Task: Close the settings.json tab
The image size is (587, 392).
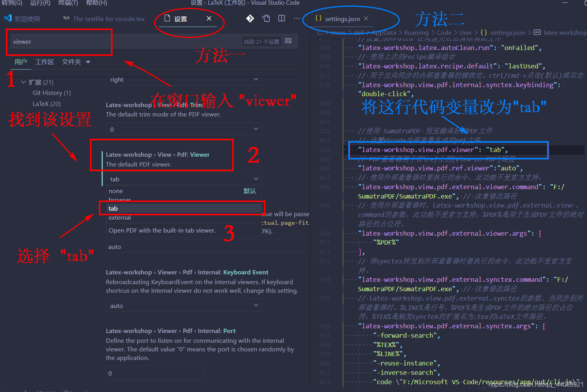Action: point(366,18)
